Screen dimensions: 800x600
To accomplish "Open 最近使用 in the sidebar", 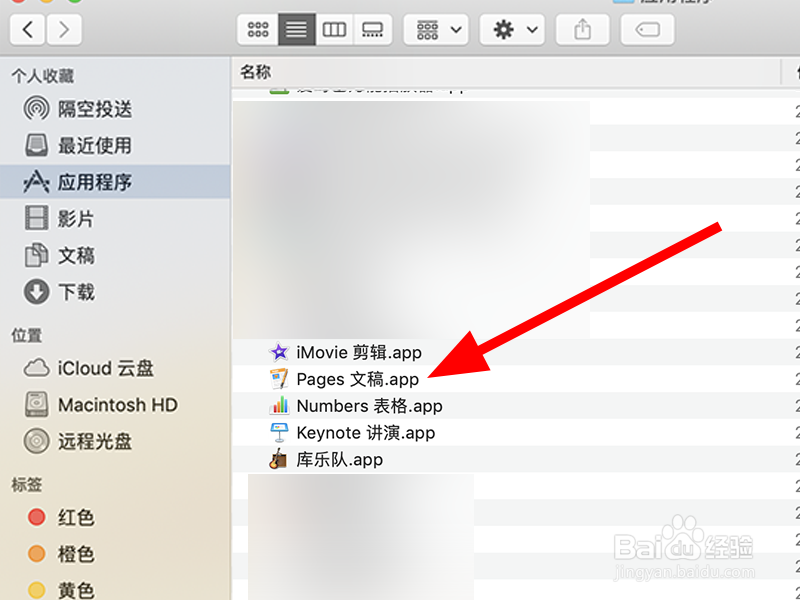I will pos(115,145).
